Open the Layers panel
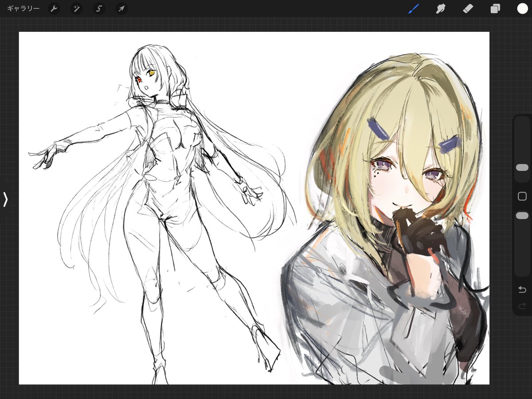This screenshot has width=532, height=399. point(495,9)
